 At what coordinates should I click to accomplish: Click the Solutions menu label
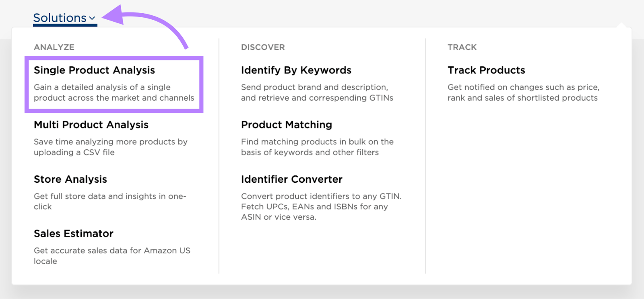click(60, 18)
